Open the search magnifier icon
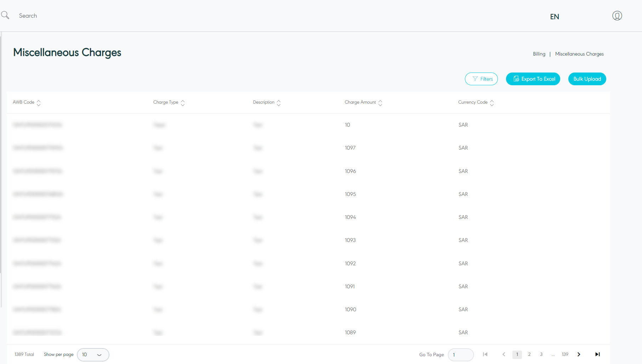The image size is (642, 364). click(5, 15)
